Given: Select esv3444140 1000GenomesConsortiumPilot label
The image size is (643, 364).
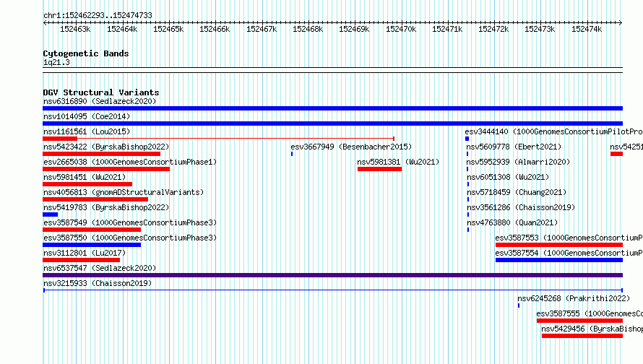Looking at the screenshot, I should click(553, 131).
